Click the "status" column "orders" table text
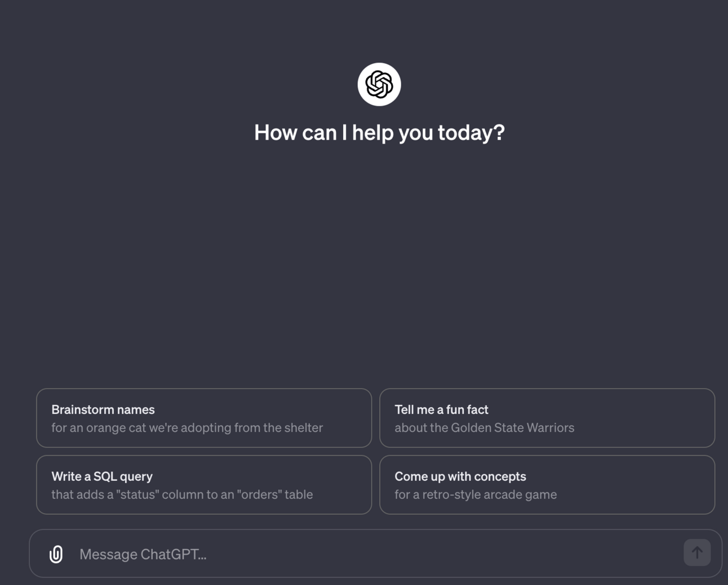 click(182, 494)
